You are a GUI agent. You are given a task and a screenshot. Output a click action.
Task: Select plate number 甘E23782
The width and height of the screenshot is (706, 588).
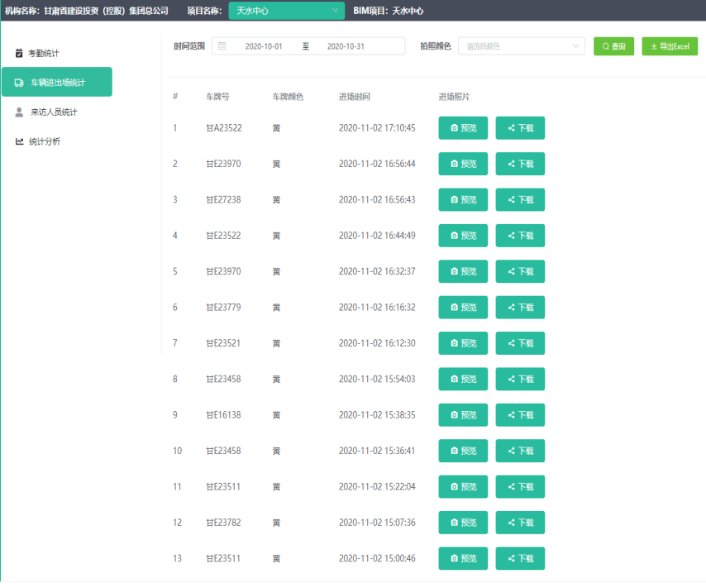223,523
